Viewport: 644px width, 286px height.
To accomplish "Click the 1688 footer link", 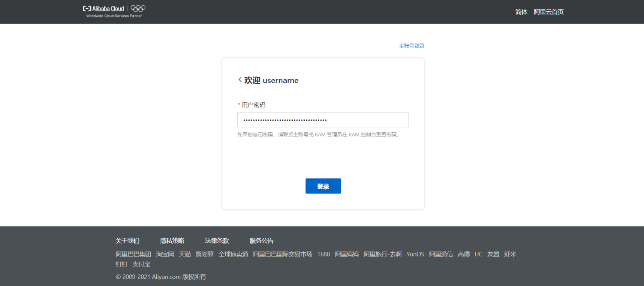I will coord(323,254).
